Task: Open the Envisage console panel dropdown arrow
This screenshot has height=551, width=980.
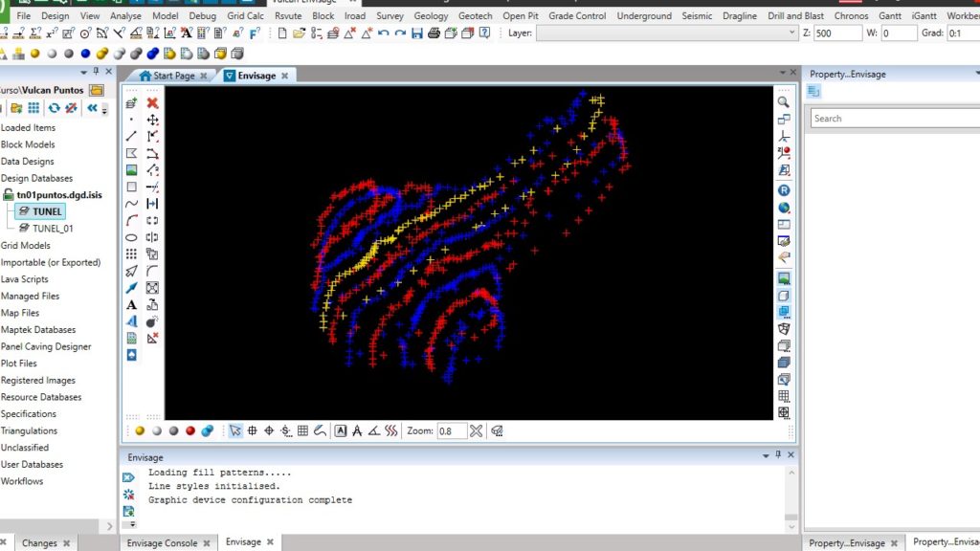Action: tap(766, 455)
